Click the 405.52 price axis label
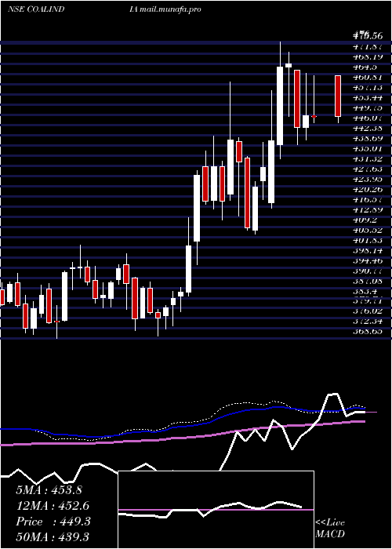 368,230
